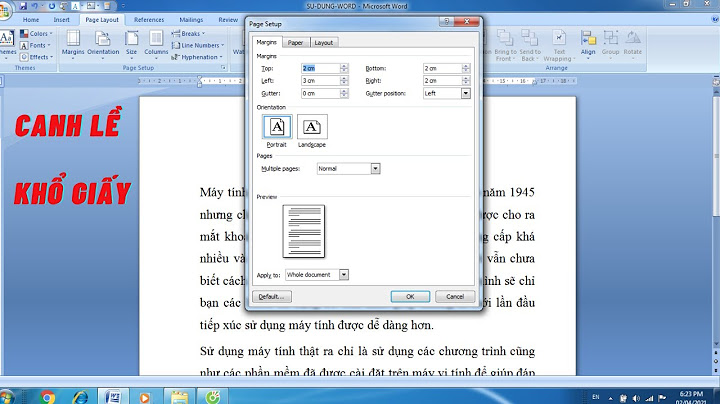Viewport: 720px width, 404px height.
Task: Open Page Setup group dialog launcher
Action: pyautogui.click(x=224, y=67)
